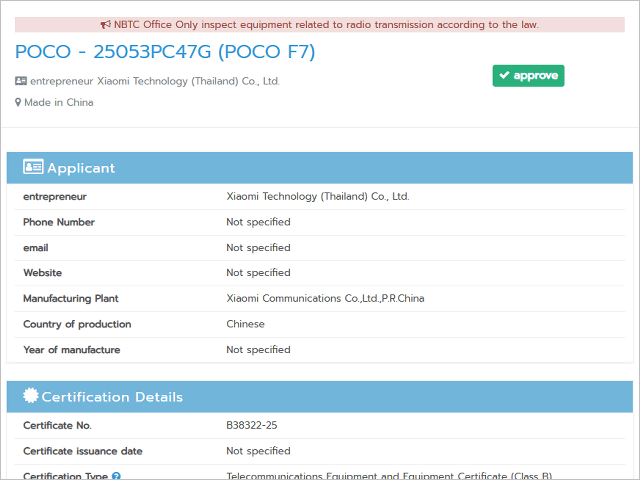Click the 'Website' row label

pyautogui.click(x=42, y=273)
